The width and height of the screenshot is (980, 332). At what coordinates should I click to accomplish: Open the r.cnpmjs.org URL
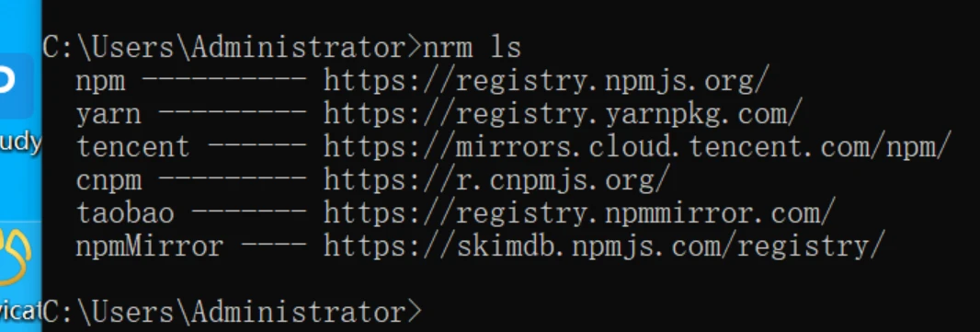pyautogui.click(x=496, y=180)
